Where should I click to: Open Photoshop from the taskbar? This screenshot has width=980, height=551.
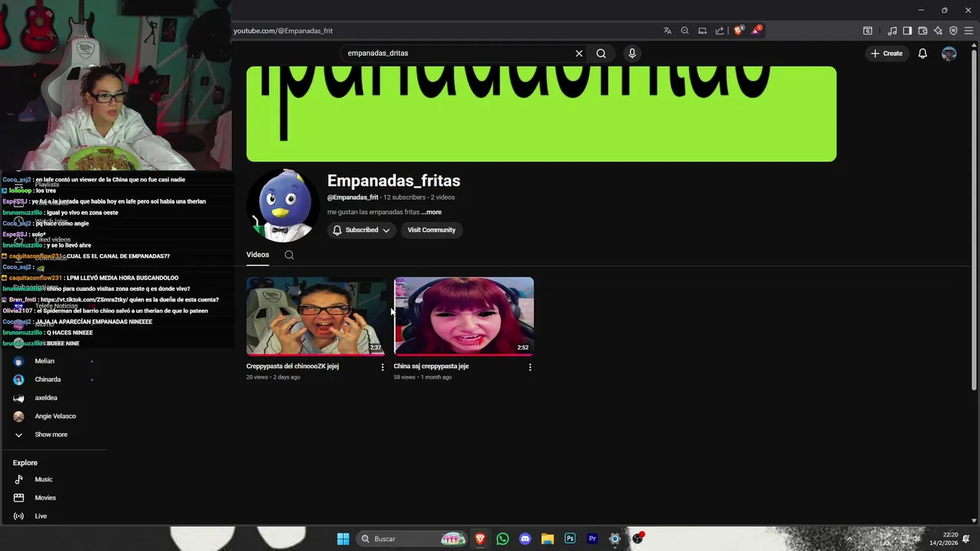(570, 539)
